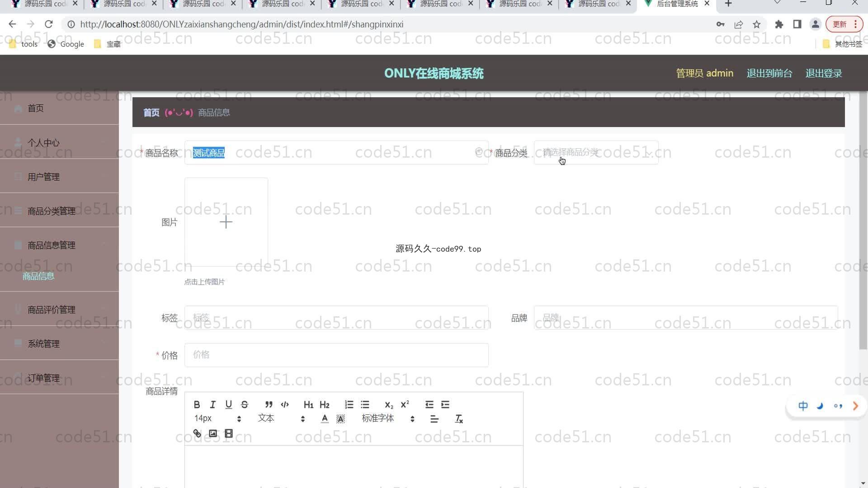Switch to the 后台管理系统 browser tab
The height and width of the screenshot is (488, 868).
pos(677,4)
